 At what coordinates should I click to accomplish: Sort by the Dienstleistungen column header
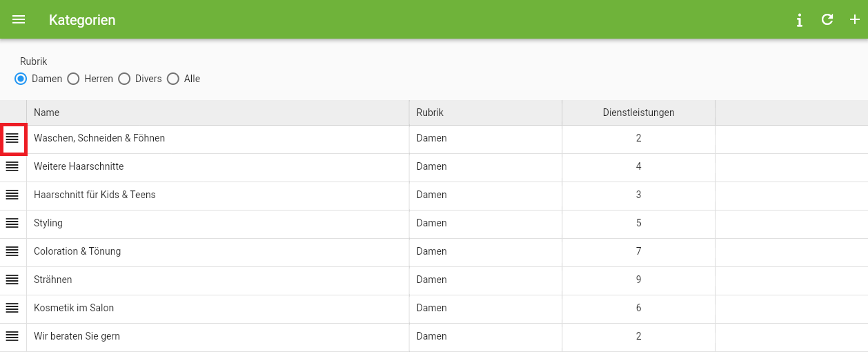pos(638,113)
